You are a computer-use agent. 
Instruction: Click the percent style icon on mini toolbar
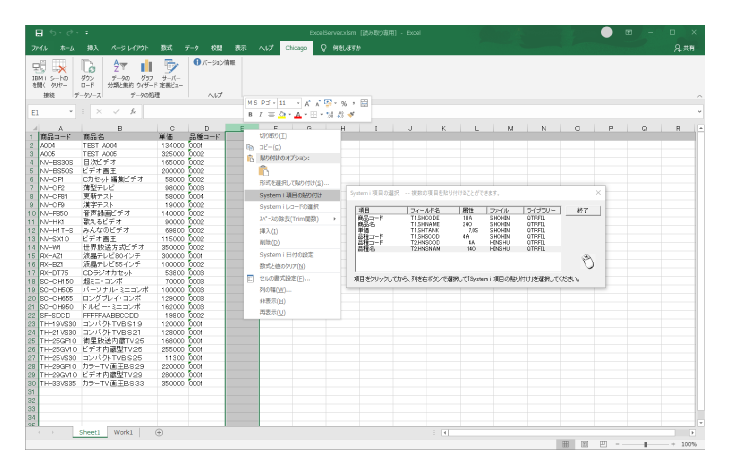(344, 103)
